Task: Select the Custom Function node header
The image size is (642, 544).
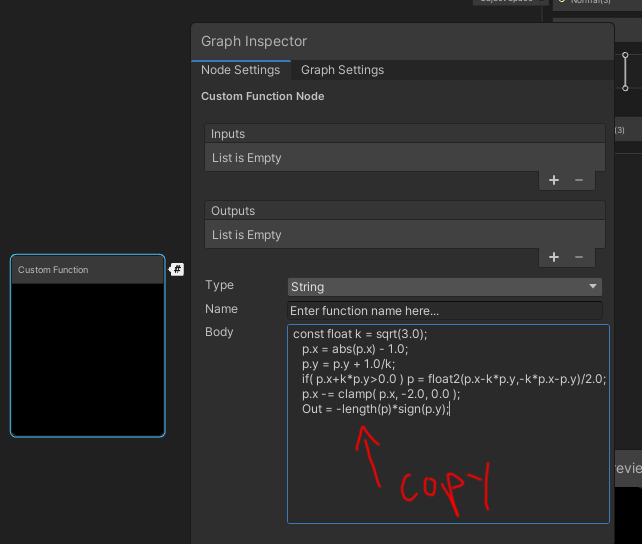Action: pos(88,270)
